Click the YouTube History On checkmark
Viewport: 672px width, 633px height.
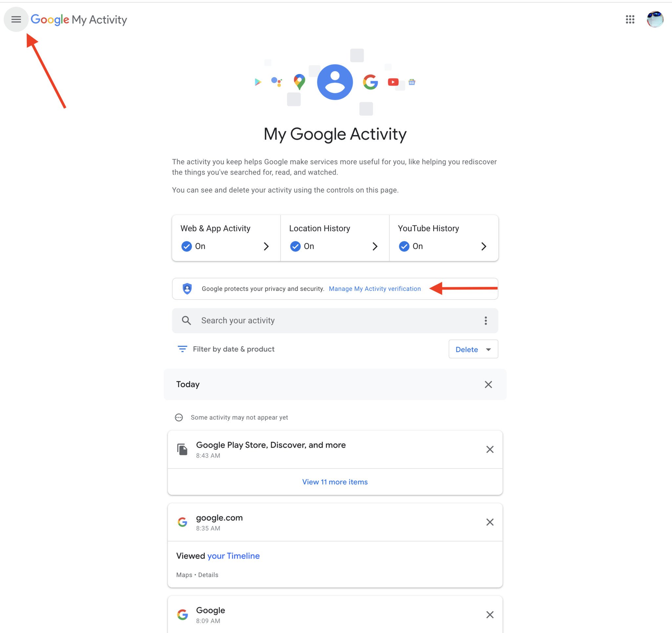[x=404, y=246]
